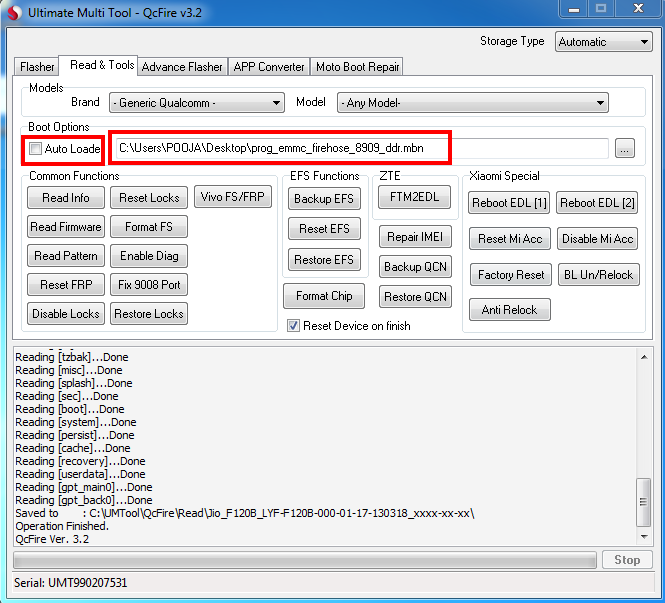Click the log scrollbar thumb

(644, 502)
